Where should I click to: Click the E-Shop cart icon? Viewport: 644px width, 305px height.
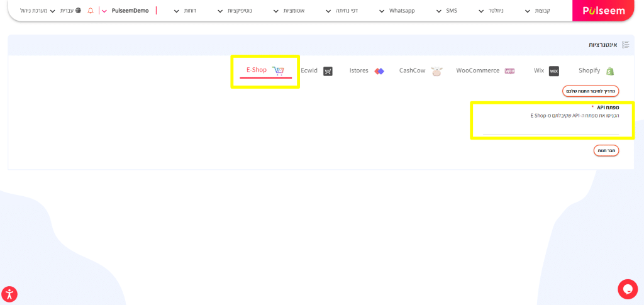tap(278, 71)
